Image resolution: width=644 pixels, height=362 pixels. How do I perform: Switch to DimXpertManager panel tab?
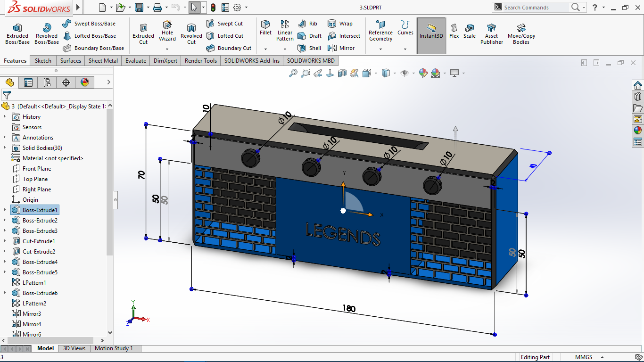click(66, 82)
